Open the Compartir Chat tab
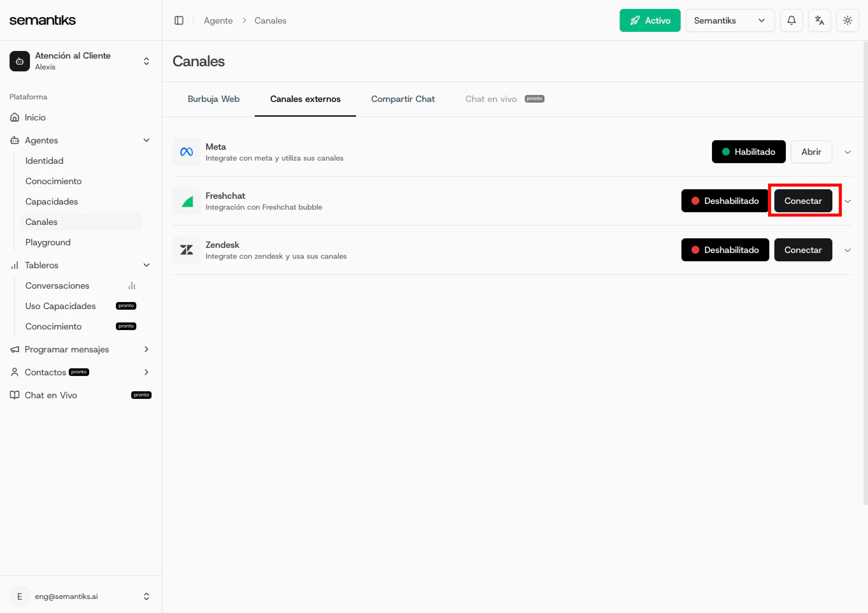The height and width of the screenshot is (613, 868). click(x=402, y=99)
